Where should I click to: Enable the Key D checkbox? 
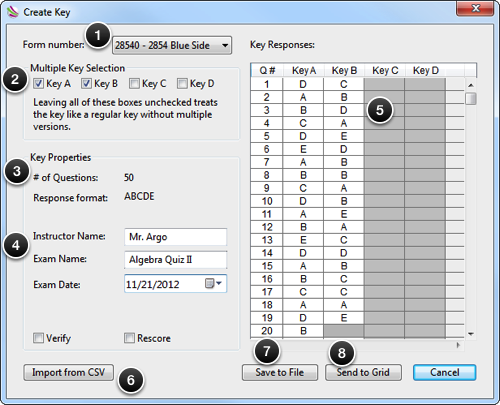click(x=182, y=83)
